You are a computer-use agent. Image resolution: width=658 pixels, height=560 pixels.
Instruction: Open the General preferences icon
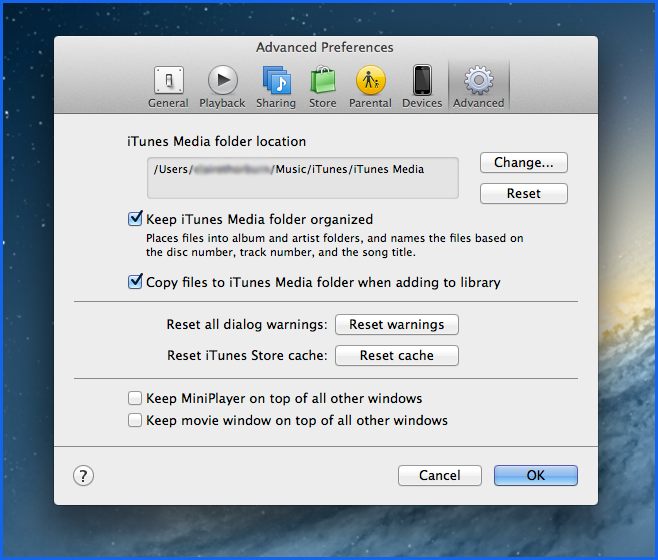(168, 80)
